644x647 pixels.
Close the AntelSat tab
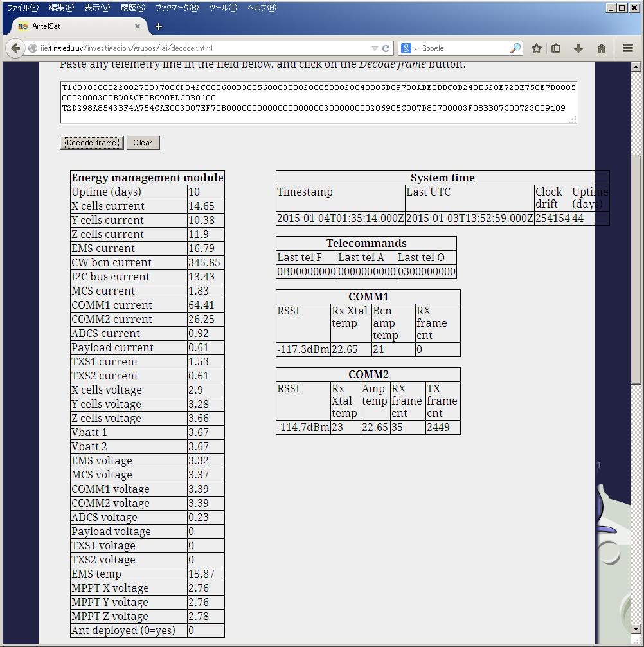coord(138,26)
